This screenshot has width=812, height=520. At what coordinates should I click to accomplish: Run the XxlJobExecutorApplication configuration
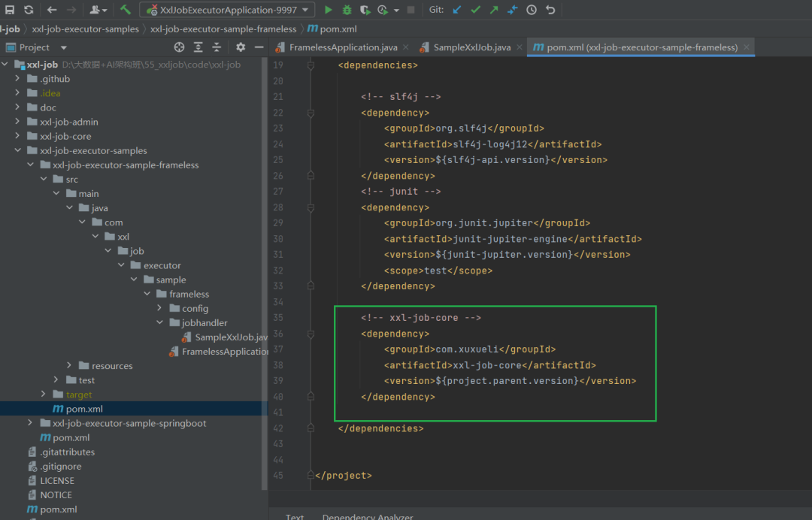328,10
